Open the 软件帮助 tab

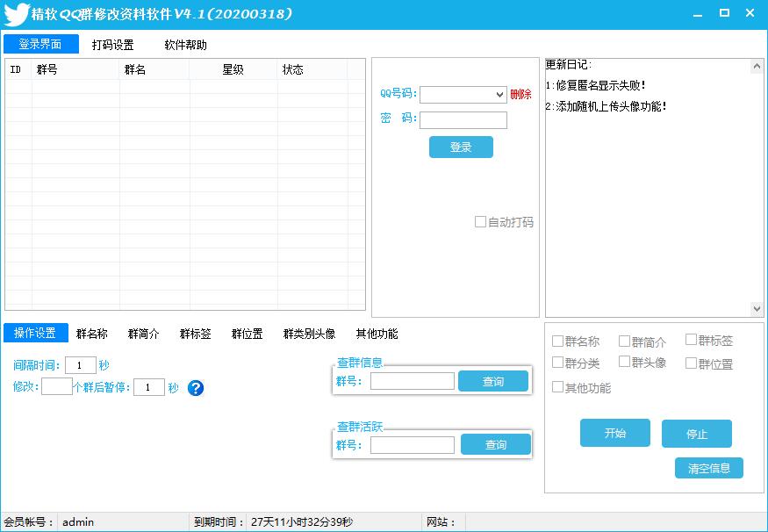coord(185,45)
